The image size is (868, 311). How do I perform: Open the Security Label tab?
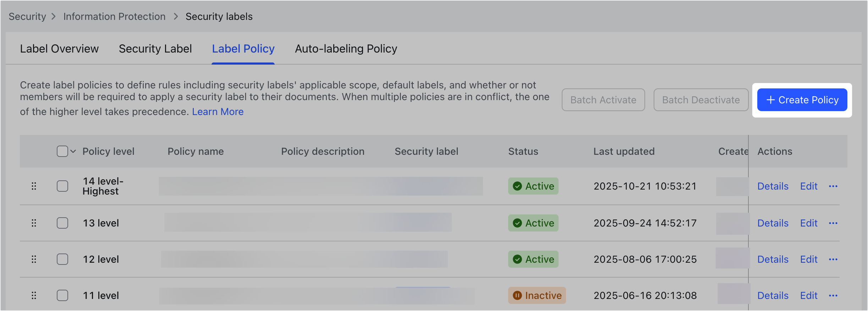tap(155, 49)
